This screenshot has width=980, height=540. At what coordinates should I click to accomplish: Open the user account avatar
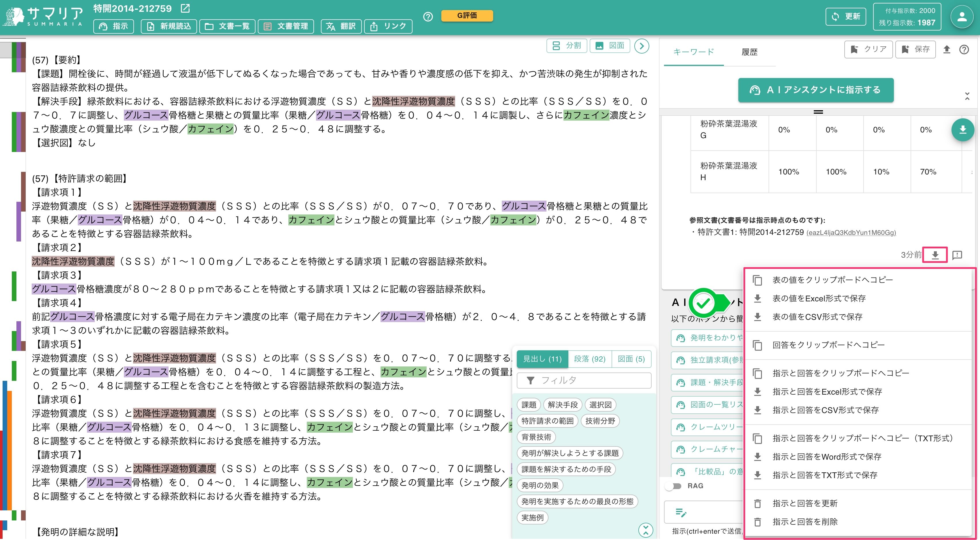coord(962,17)
